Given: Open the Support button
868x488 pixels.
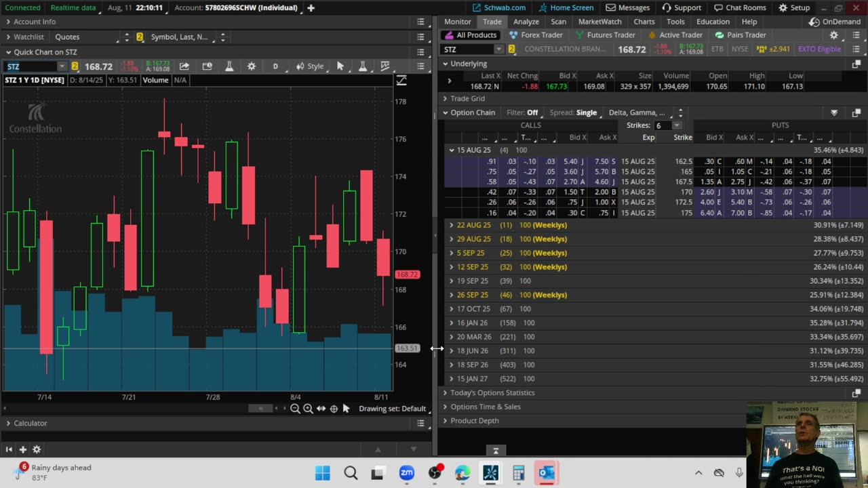Looking at the screenshot, I should 682,7.
